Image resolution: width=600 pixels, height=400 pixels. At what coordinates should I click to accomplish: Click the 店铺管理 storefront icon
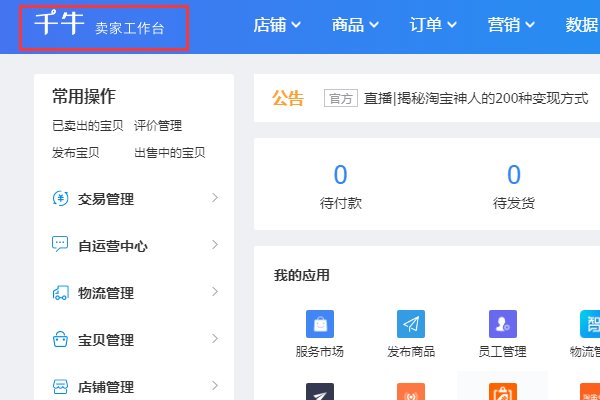(60, 387)
